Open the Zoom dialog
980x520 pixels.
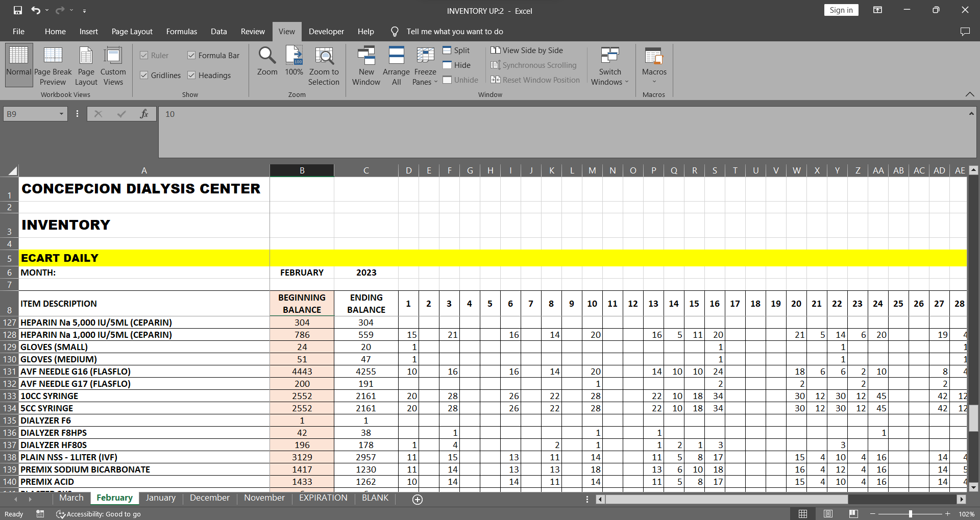click(x=267, y=61)
